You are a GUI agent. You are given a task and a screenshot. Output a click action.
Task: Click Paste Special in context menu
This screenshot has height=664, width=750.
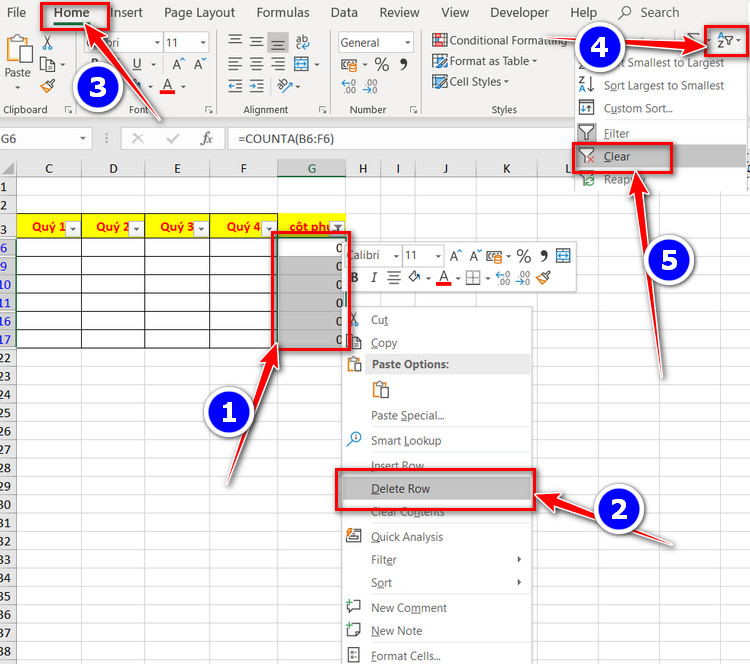pyautogui.click(x=408, y=415)
